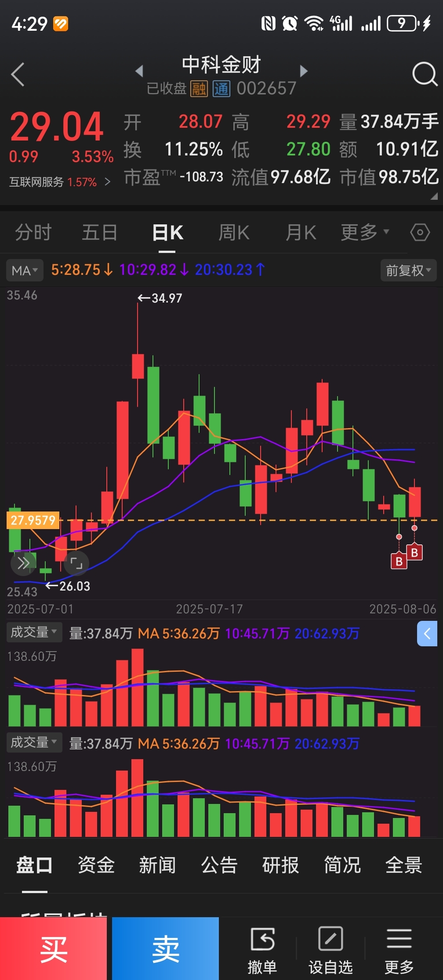
Task: Tap the NFC status icon
Action: click(268, 23)
